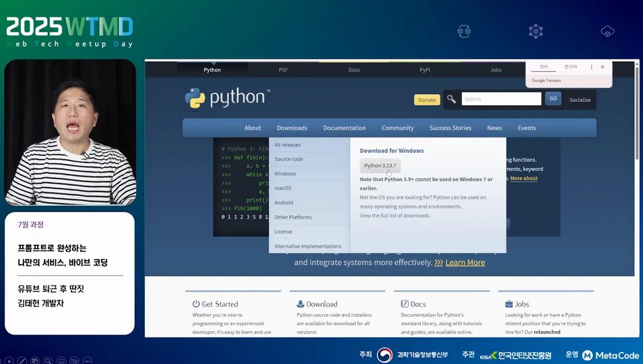643x364 pixels.
Task: Click the scrollbar up arrow
Action: click(x=637, y=64)
